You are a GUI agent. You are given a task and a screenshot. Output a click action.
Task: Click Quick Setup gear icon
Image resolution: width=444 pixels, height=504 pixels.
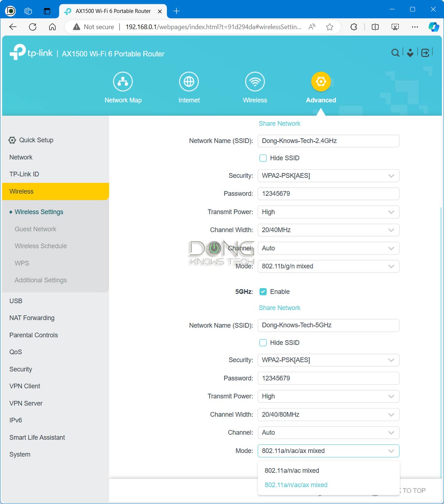12,140
